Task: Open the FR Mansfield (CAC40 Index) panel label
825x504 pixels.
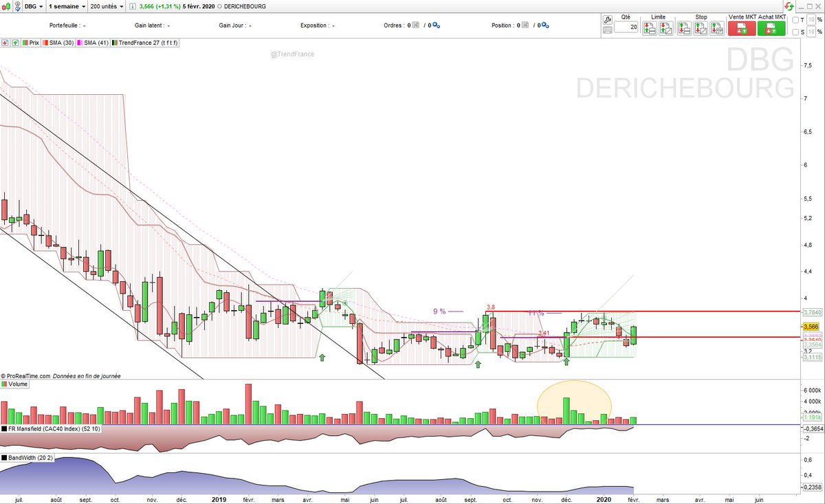Action: 50,428
